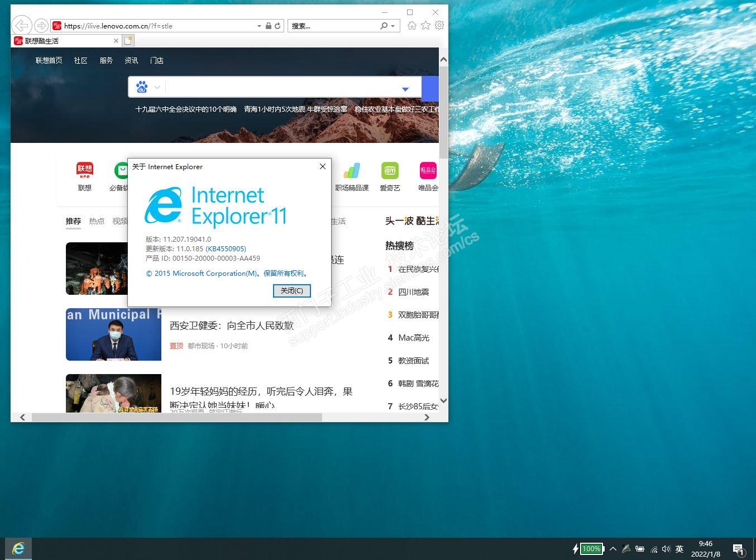
Task: Click the browser Back arrow button
Action: point(21,26)
